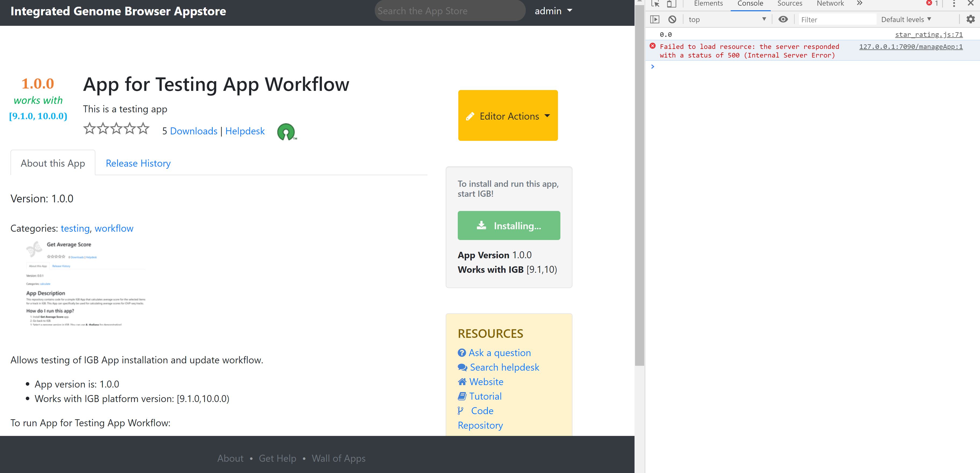Screen dimensions: 980x473
Task: Open console settings gear icon
Action: click(971, 19)
